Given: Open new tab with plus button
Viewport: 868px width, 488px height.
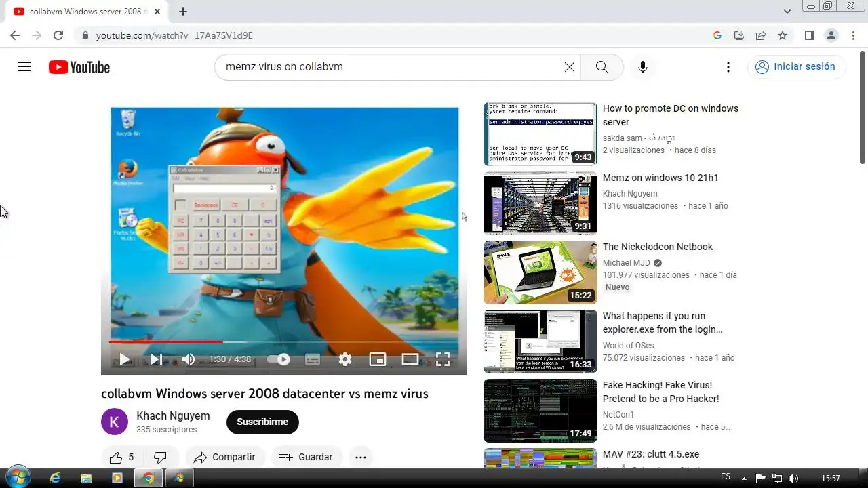Looking at the screenshot, I should 183,12.
